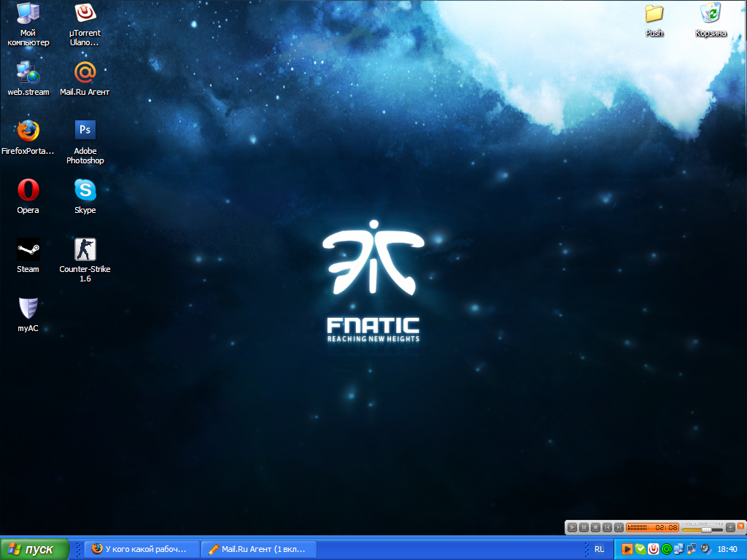This screenshot has width=747, height=560.
Task: Open the Пуск start menu
Action: 35,549
